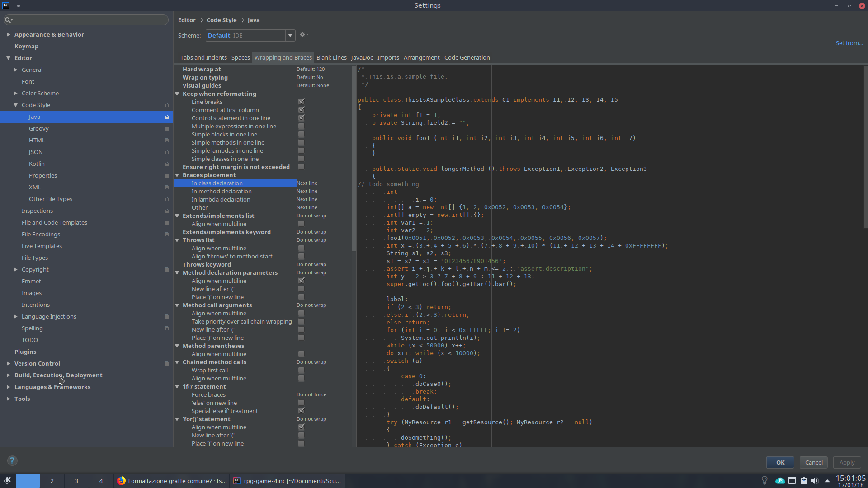Open the KDE application launcher
The width and height of the screenshot is (868, 488).
pyautogui.click(x=7, y=481)
